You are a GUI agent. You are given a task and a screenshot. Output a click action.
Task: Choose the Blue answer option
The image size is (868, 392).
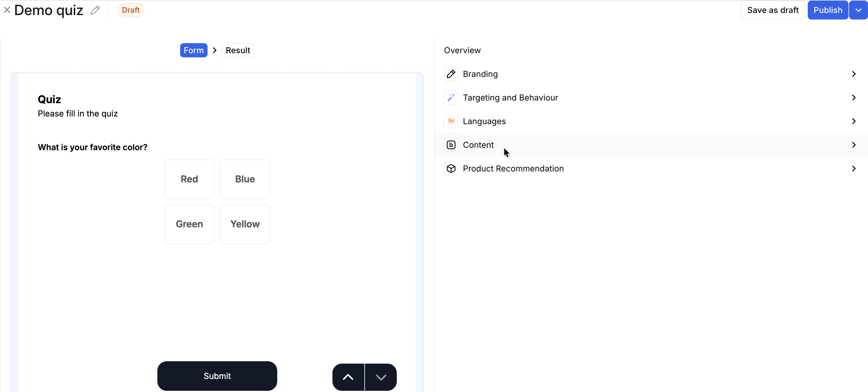[x=245, y=179]
